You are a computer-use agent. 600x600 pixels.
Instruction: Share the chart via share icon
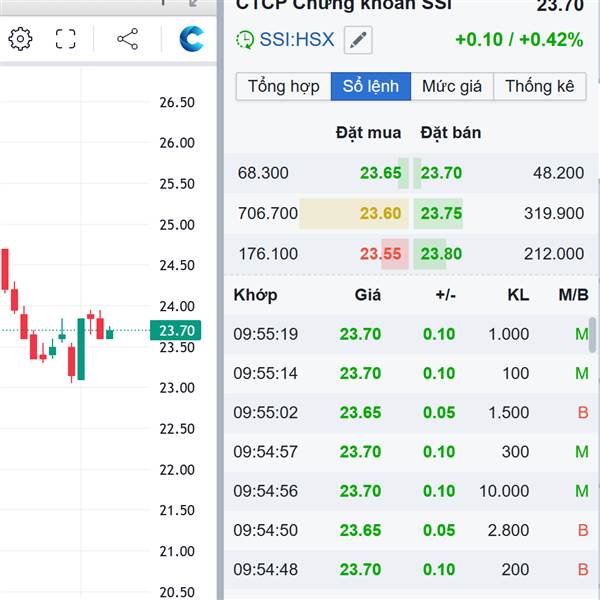(x=127, y=39)
